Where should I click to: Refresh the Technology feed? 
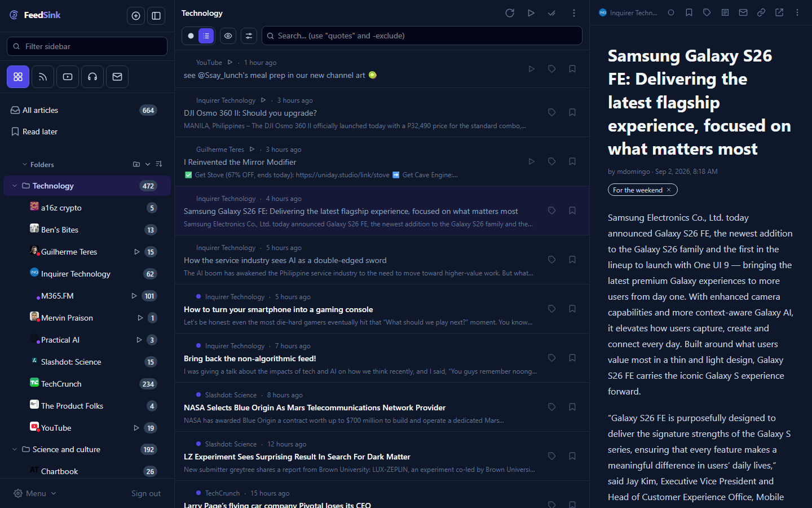(510, 13)
